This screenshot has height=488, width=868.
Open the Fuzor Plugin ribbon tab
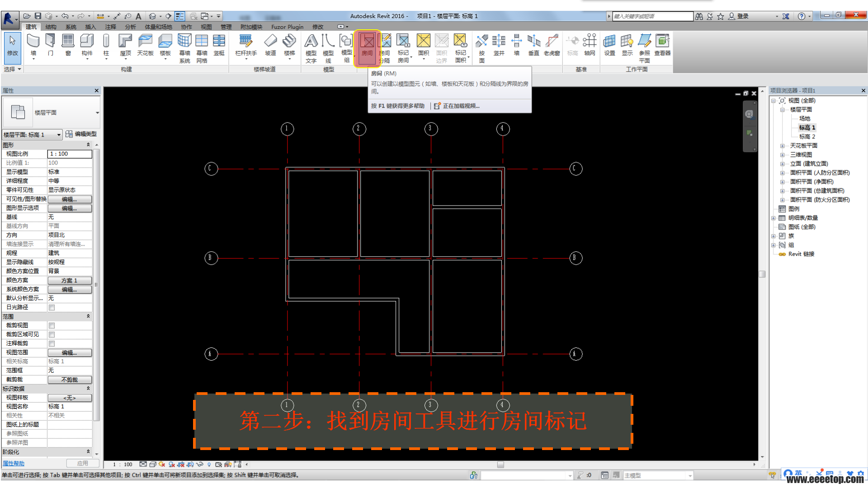click(x=287, y=27)
